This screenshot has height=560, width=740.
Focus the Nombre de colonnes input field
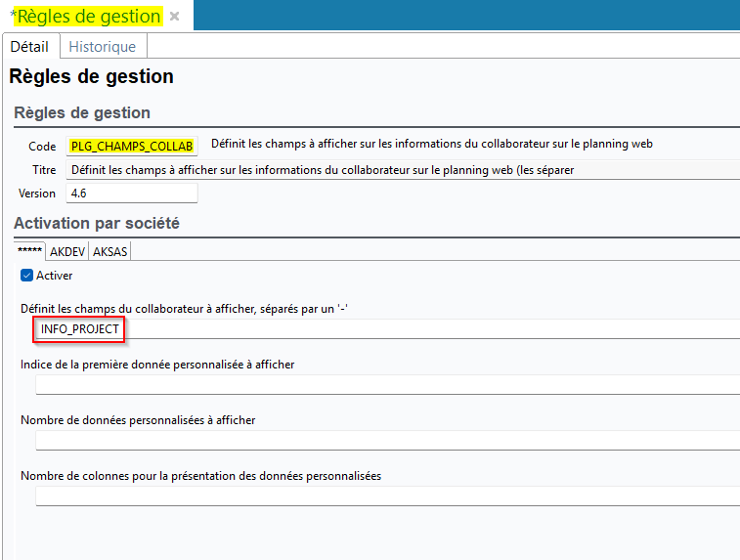(x=386, y=495)
